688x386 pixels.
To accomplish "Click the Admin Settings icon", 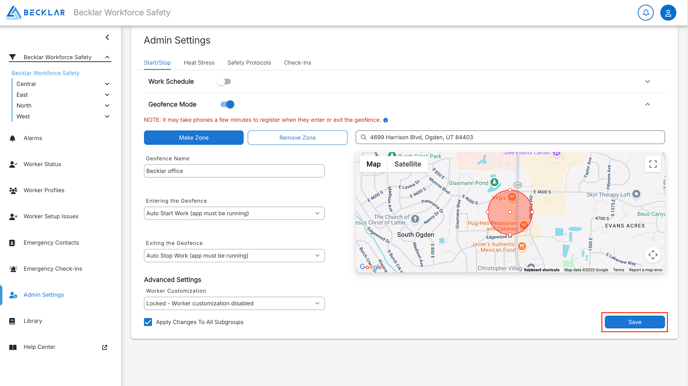I will 13,295.
